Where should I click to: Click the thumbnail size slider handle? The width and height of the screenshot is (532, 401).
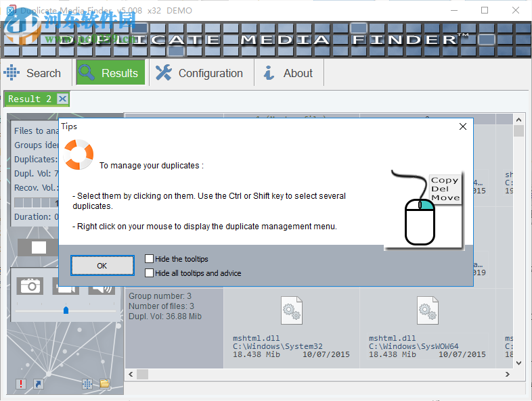point(66,310)
